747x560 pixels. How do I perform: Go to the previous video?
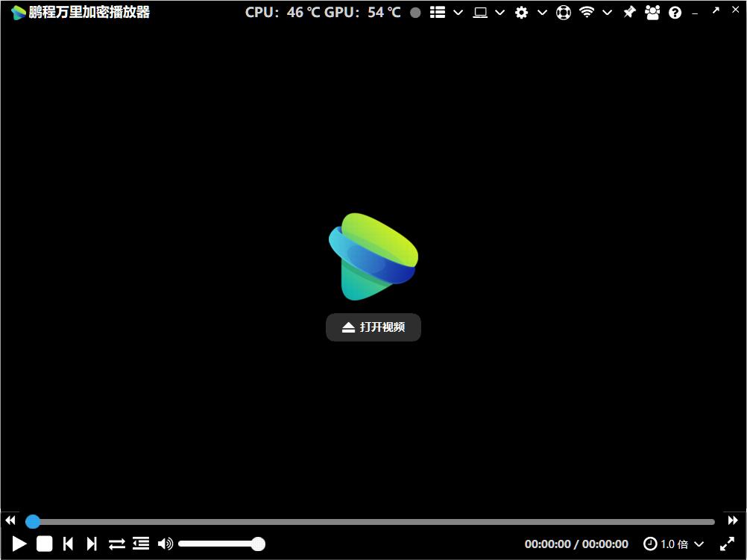(x=68, y=544)
